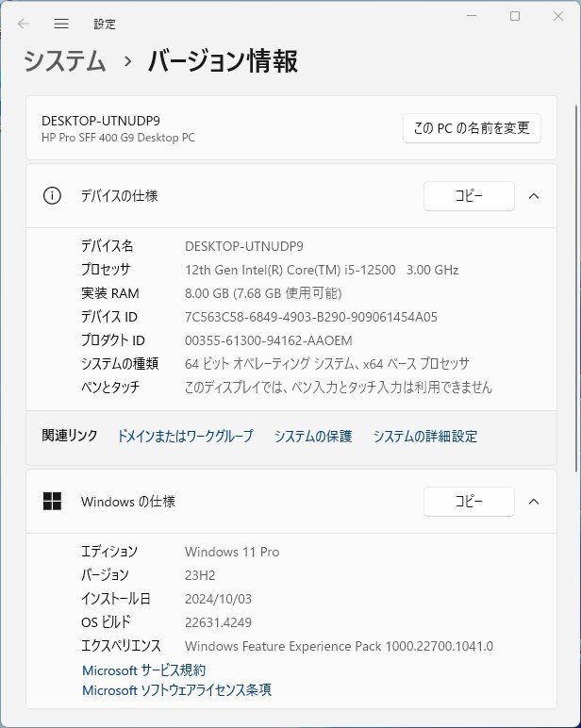Click the Windows の仕様 header label
Image resolution: width=581 pixels, height=728 pixels.
[x=128, y=502]
